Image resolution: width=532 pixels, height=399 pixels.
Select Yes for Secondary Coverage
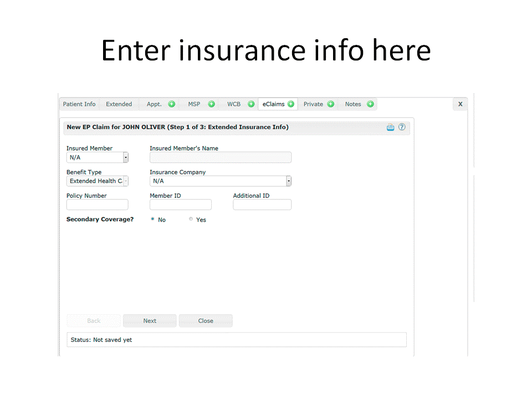tap(190, 219)
